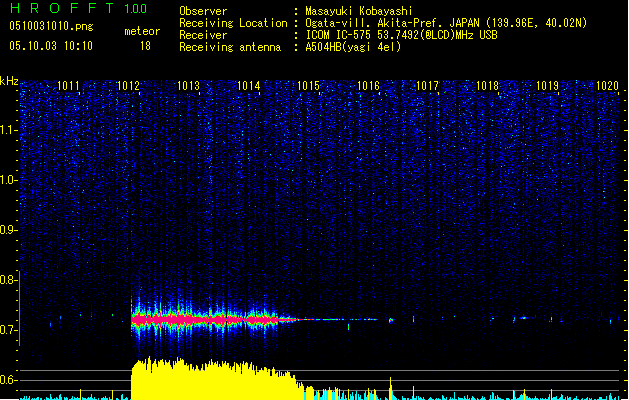Click the timestamp 05.10.03 10:10
This screenshot has height=400, width=629.
51,46
